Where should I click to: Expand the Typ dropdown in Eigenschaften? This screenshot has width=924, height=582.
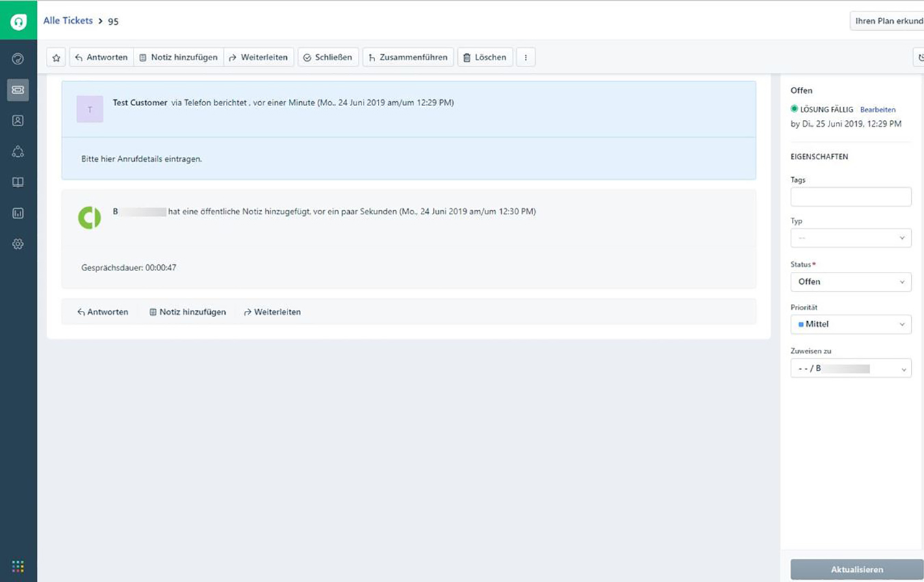point(850,238)
